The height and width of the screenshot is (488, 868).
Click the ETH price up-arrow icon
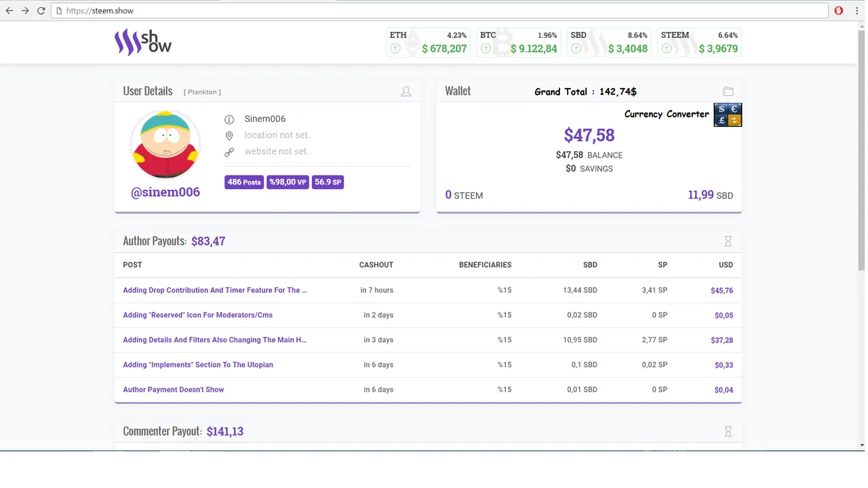[x=395, y=49]
